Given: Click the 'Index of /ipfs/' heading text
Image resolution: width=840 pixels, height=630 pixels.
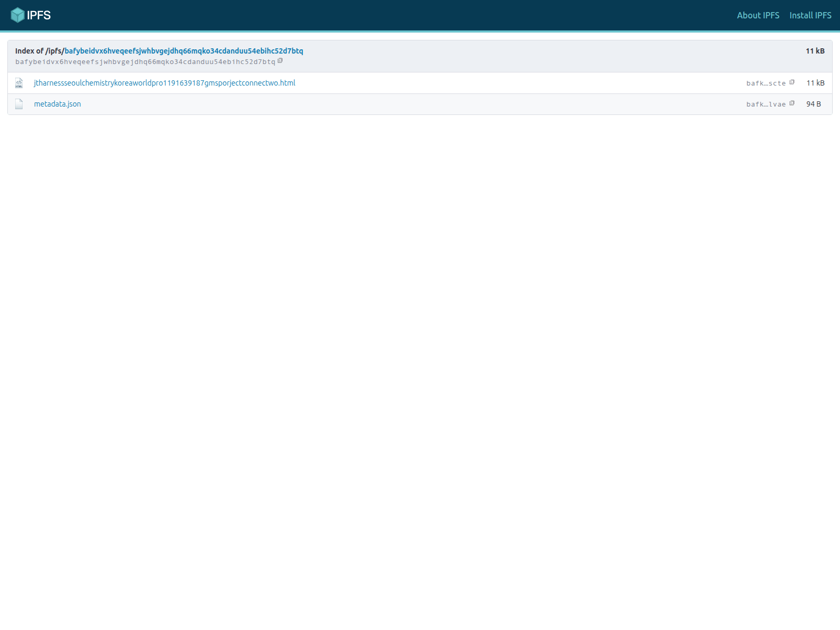Looking at the screenshot, I should [40, 51].
